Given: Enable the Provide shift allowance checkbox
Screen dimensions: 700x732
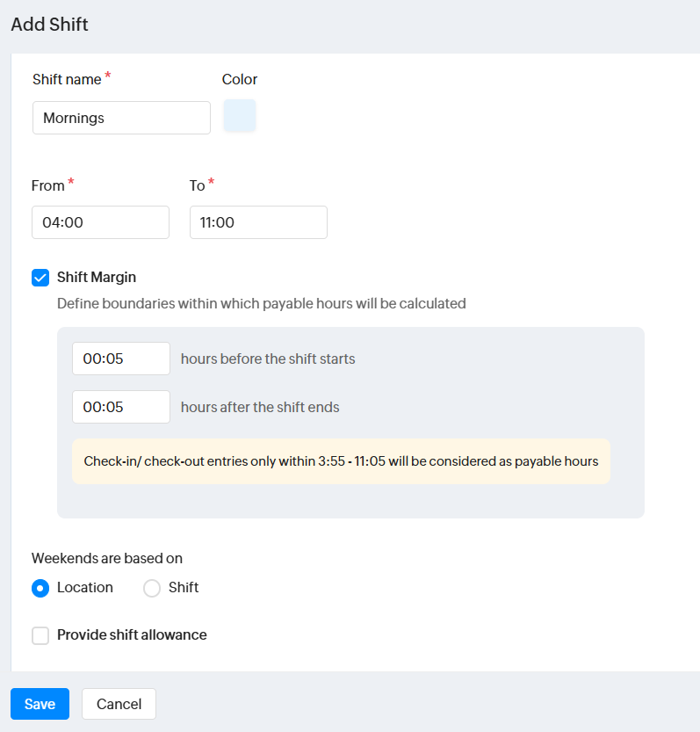Looking at the screenshot, I should (40, 635).
